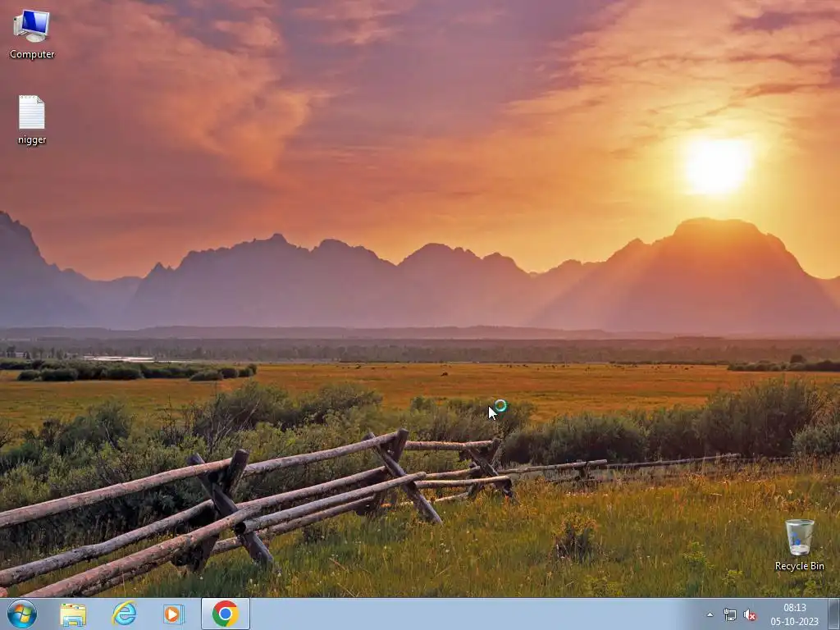The width and height of the screenshot is (840, 630).
Task: Open Windows Explorer from the taskbar
Action: tap(73, 614)
